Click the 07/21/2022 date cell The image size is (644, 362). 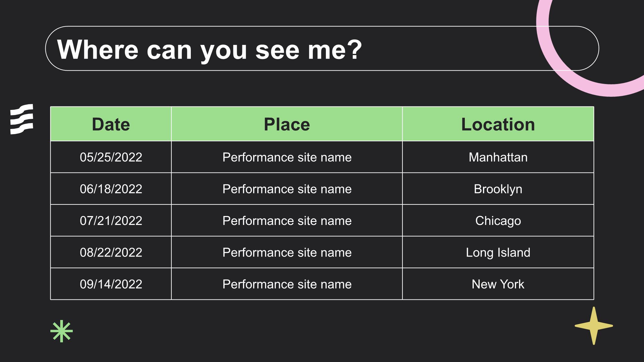111,220
